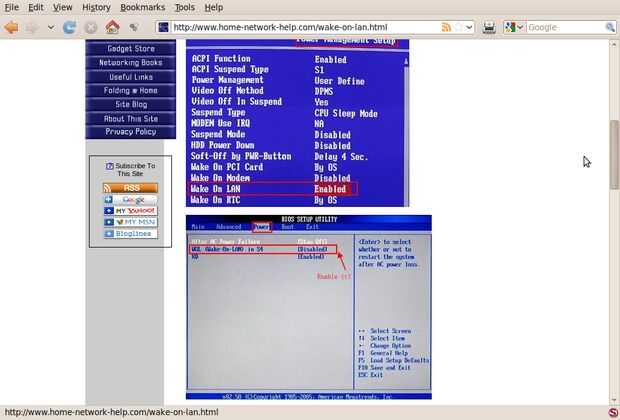Add the feed via the My Yahoo button
The width and height of the screenshot is (620, 420).
[x=130, y=211]
